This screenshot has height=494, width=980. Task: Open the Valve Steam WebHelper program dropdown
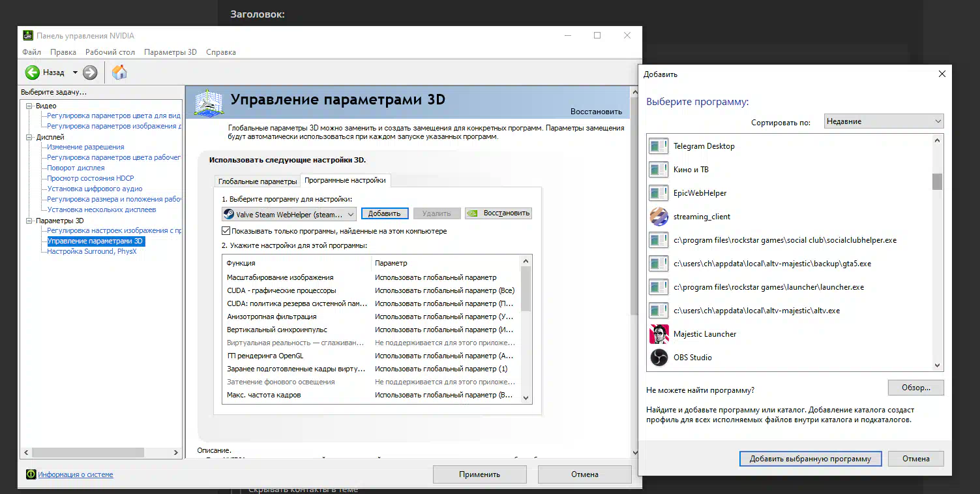(x=289, y=214)
